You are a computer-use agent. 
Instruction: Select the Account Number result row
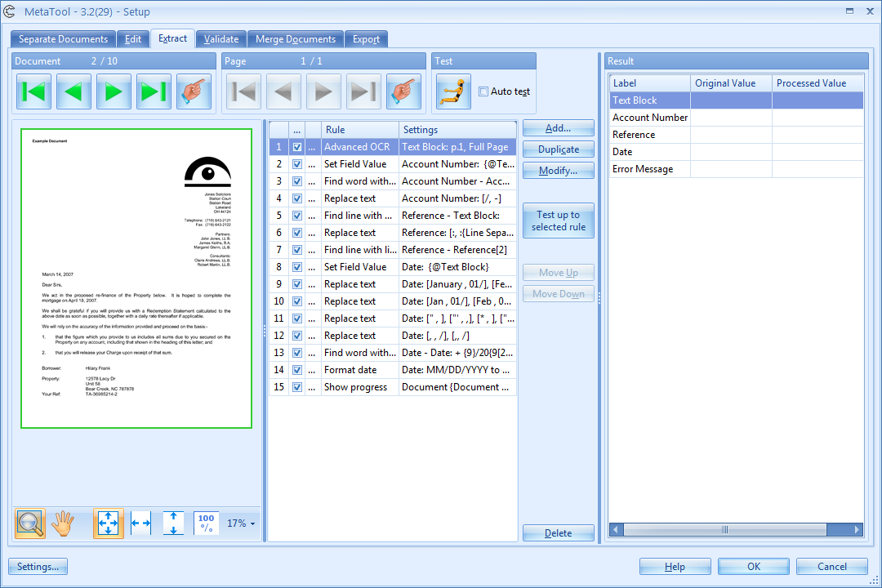point(737,118)
